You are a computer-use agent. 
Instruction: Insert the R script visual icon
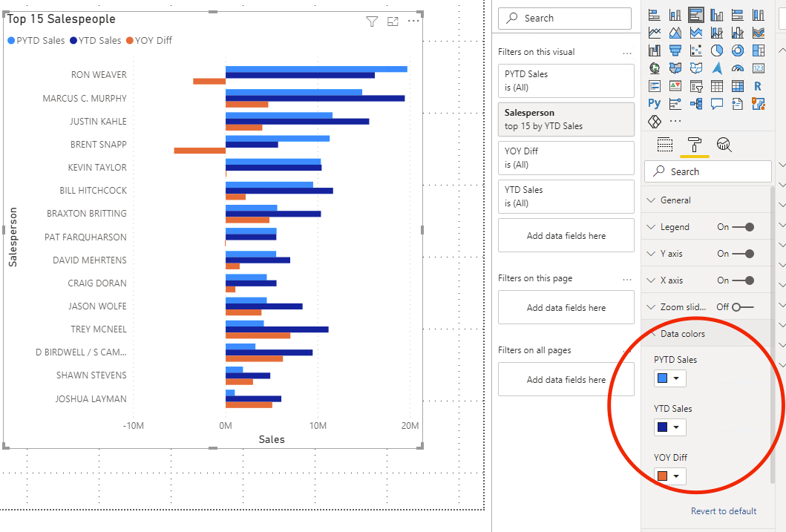pos(758,86)
